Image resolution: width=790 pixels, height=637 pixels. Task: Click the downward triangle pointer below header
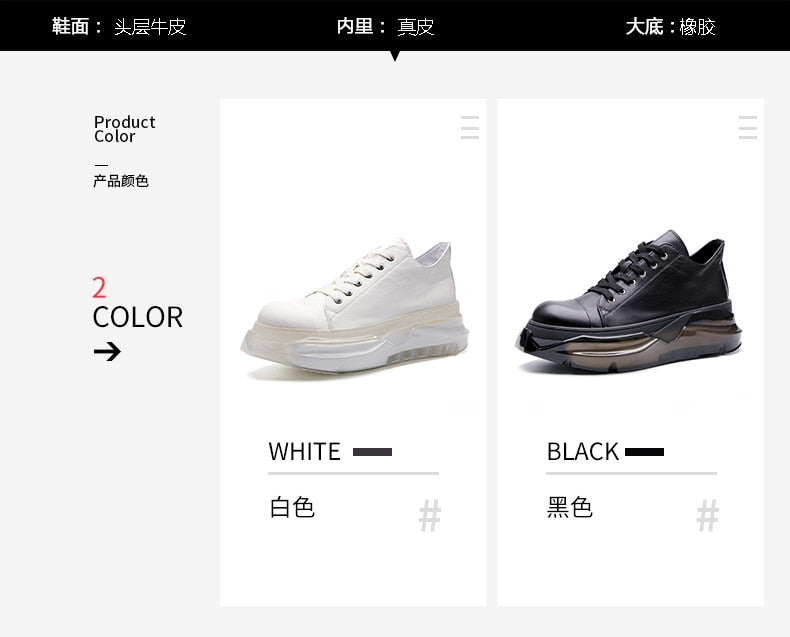coord(395,56)
